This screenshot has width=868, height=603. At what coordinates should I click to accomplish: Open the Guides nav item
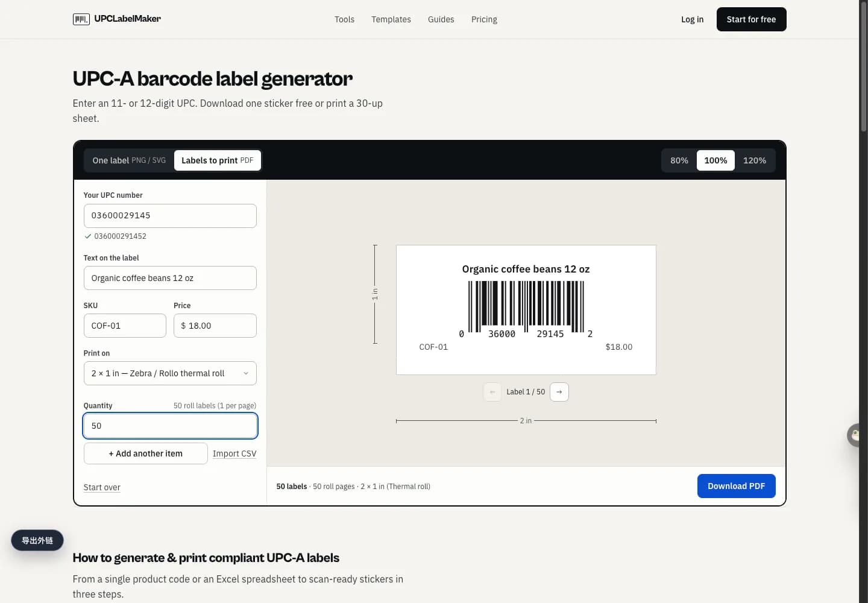(441, 19)
